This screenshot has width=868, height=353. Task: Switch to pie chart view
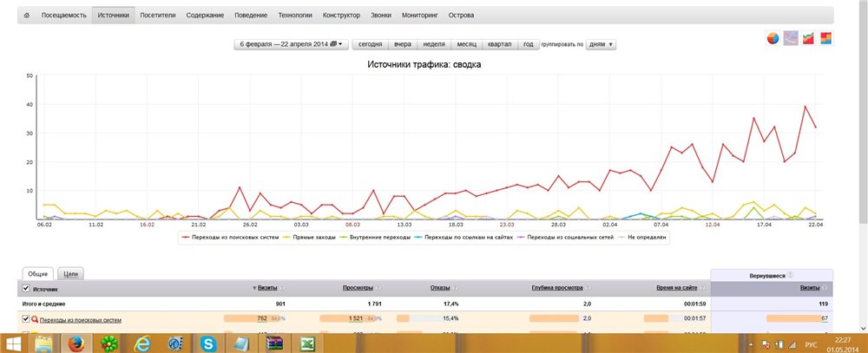[x=773, y=38]
